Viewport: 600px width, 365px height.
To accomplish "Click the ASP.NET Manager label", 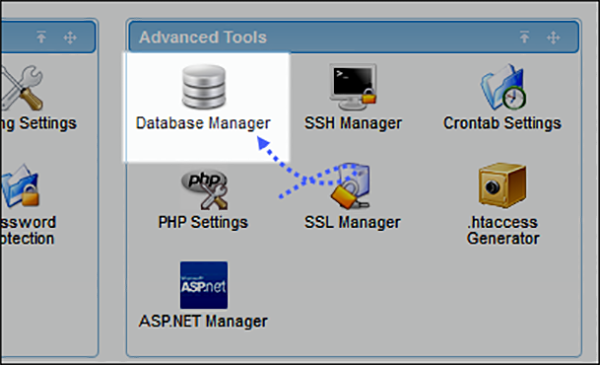I will 203,321.
